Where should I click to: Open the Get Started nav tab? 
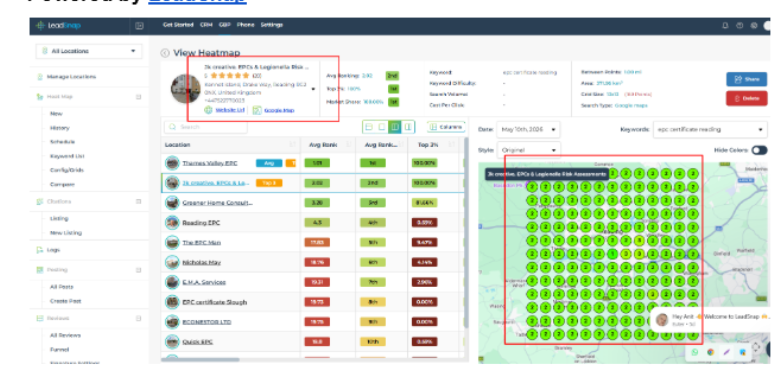pos(178,25)
